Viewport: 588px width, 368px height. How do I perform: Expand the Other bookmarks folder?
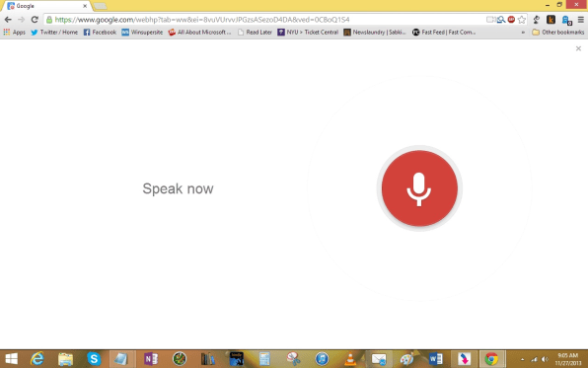point(558,33)
